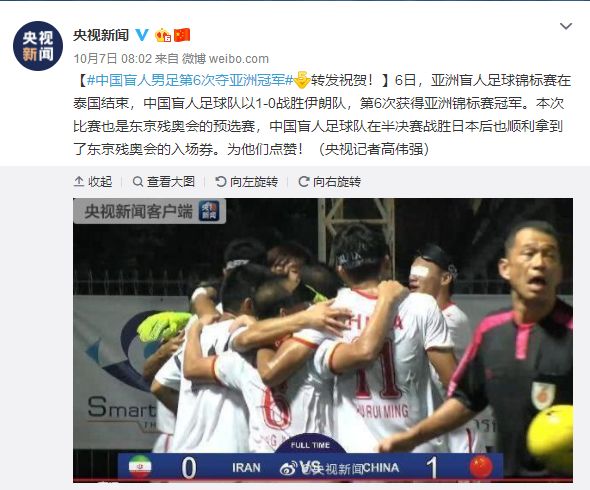This screenshot has width=590, height=490.
Task: Collapse the image with 收起
Action: point(93,182)
